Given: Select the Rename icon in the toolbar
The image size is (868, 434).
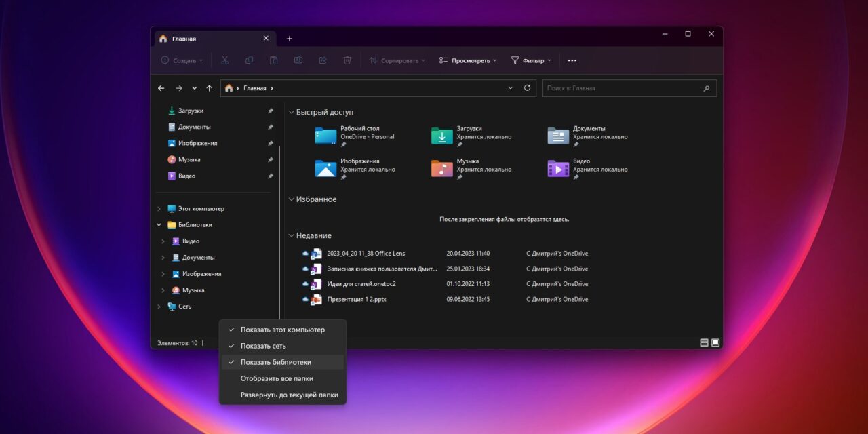Looking at the screenshot, I should (x=298, y=60).
